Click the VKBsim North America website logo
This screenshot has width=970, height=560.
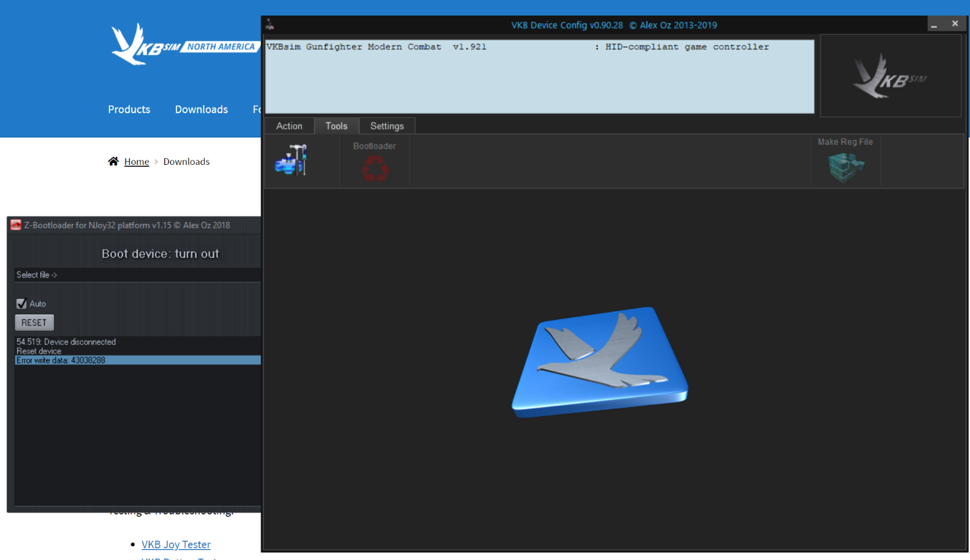click(x=183, y=45)
